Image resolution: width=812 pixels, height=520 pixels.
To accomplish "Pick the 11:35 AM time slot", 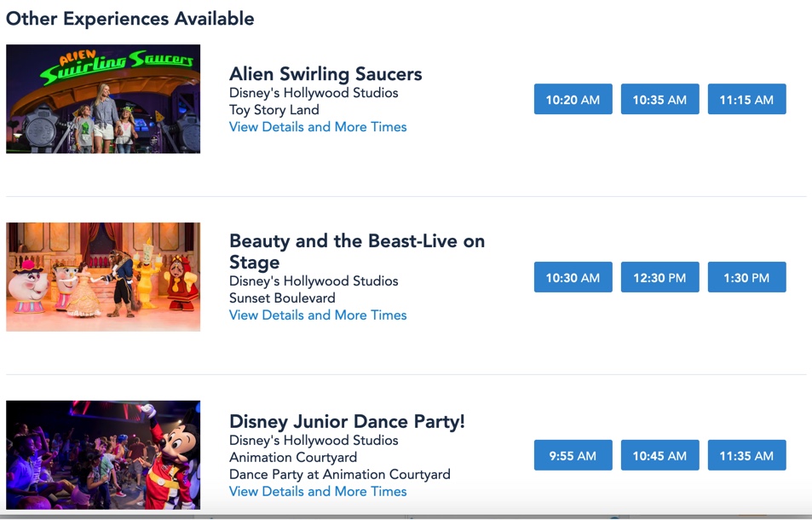I will pos(746,456).
